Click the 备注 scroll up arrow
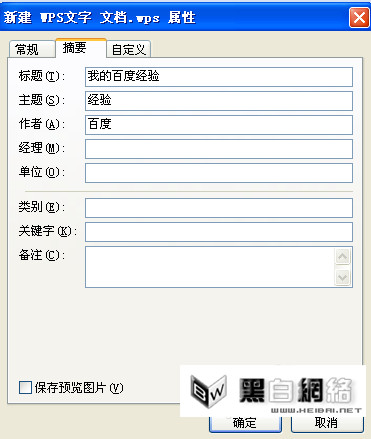The height and width of the screenshot is (439, 371). coord(342,256)
